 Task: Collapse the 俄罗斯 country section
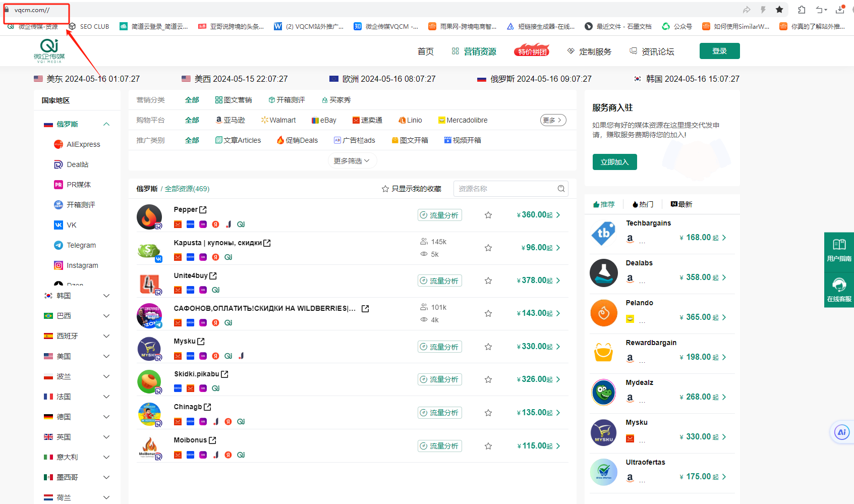(x=106, y=123)
